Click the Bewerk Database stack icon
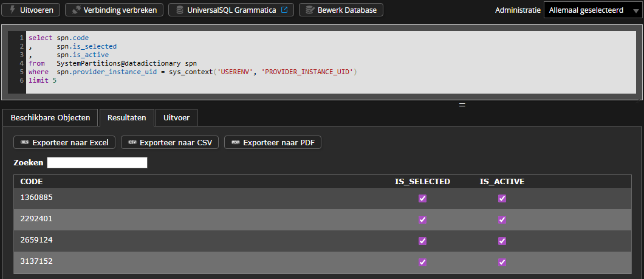The height and width of the screenshot is (279, 644). coord(310,10)
